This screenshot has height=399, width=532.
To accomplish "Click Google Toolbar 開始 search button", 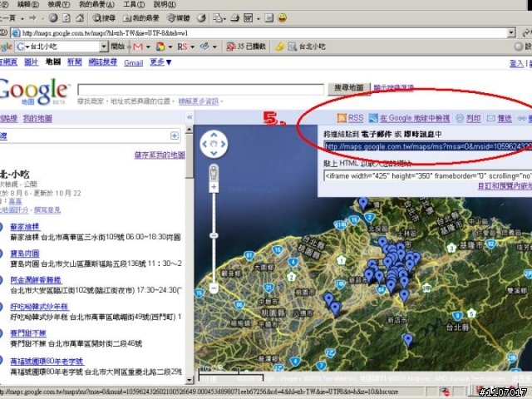I will [x=118, y=47].
